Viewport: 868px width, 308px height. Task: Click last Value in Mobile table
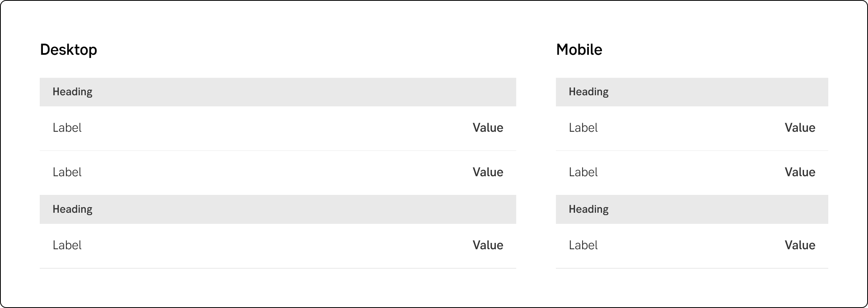click(800, 245)
